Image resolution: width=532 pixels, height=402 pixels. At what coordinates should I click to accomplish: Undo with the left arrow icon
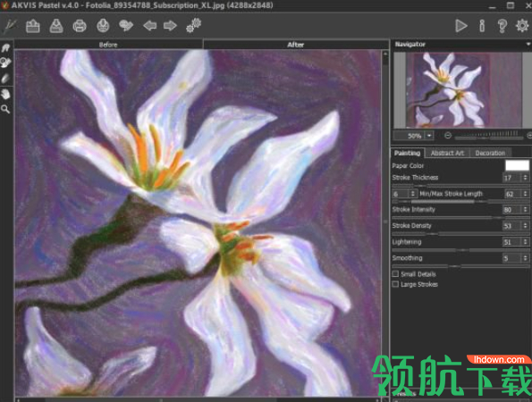click(x=149, y=25)
